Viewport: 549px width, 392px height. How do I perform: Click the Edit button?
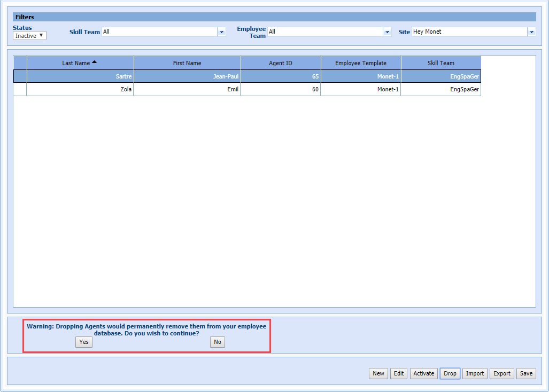pos(398,374)
